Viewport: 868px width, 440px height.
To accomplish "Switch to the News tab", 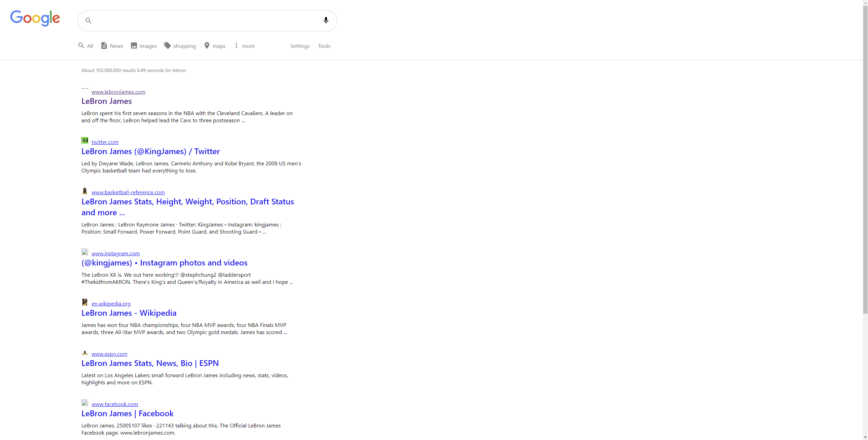I will [x=112, y=46].
